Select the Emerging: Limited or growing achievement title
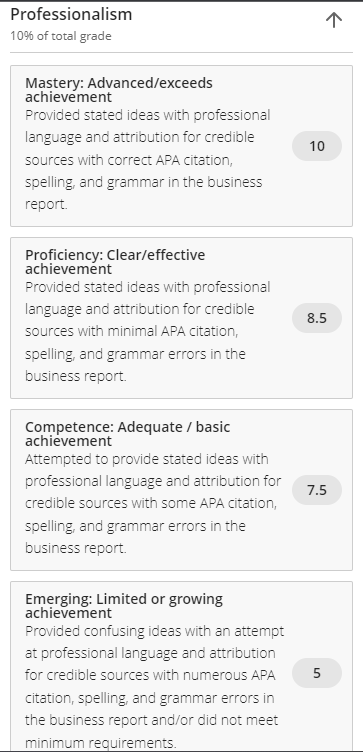This screenshot has width=363, height=752. 124,606
